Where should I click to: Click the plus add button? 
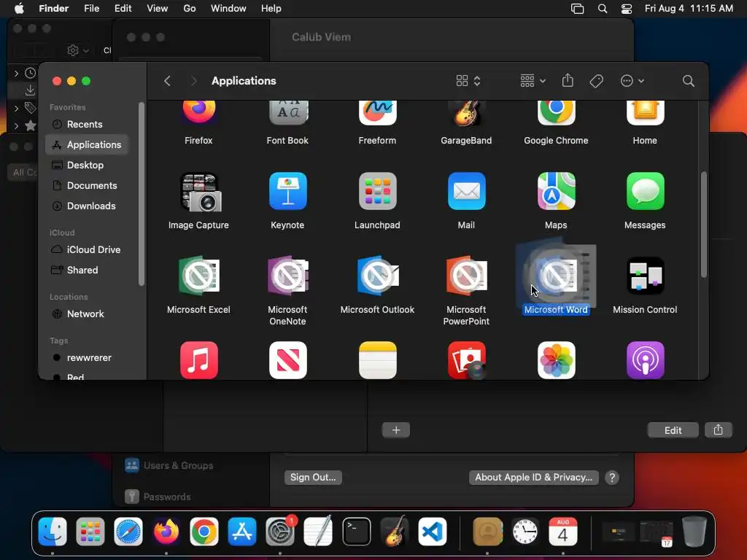(x=396, y=430)
